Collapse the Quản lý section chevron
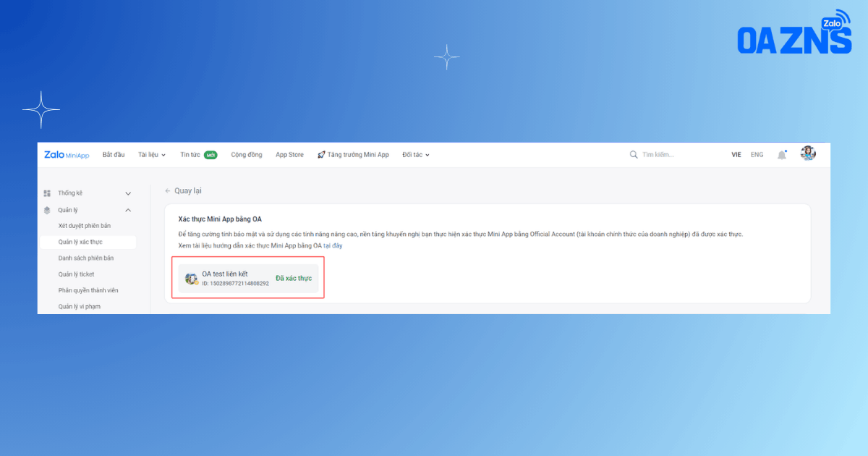Image resolution: width=868 pixels, height=456 pixels. coord(128,210)
